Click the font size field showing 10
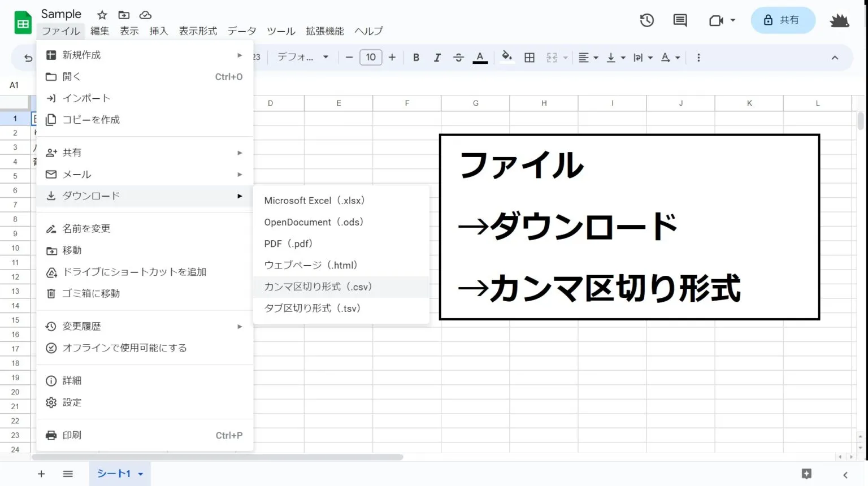Screen dimensions: 868x486 371,57
